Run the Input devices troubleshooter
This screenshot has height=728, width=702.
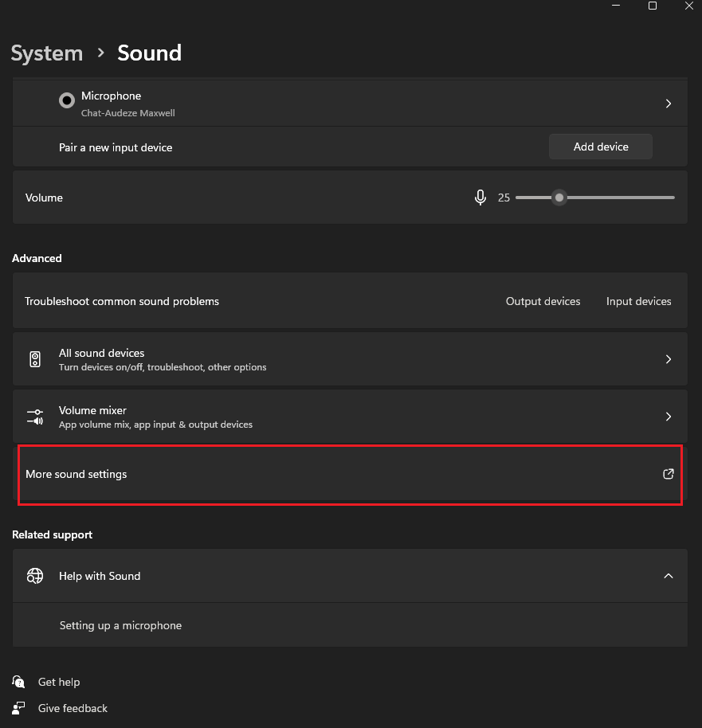(x=638, y=301)
